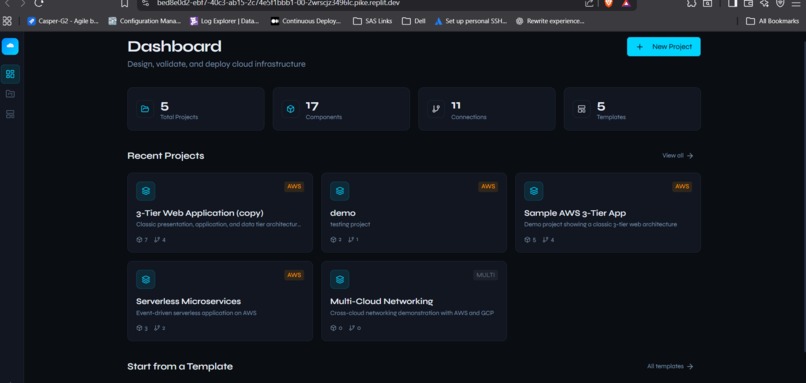
Task: Click the share icon in the address bar
Action: (x=589, y=3)
